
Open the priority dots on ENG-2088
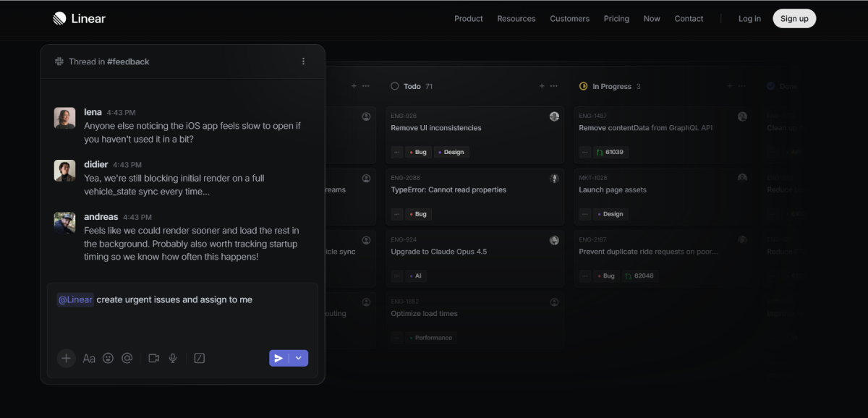pyautogui.click(x=396, y=214)
